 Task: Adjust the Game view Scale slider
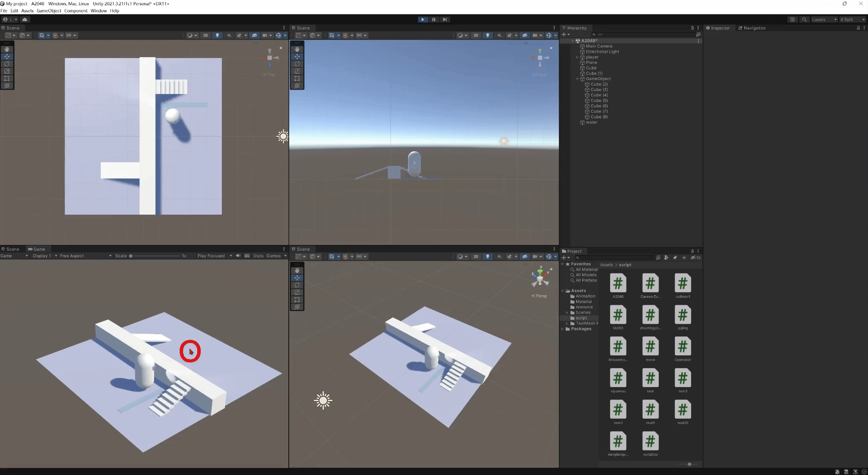point(131,256)
